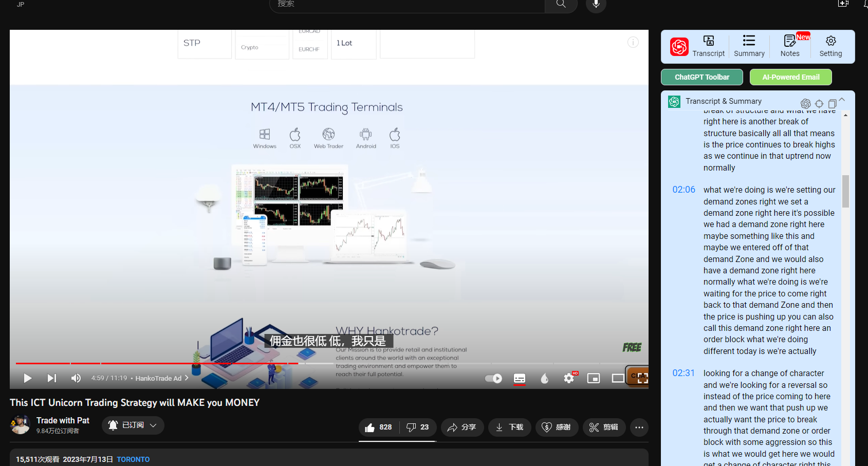Click the video title text
868x466 pixels.
[x=135, y=403]
